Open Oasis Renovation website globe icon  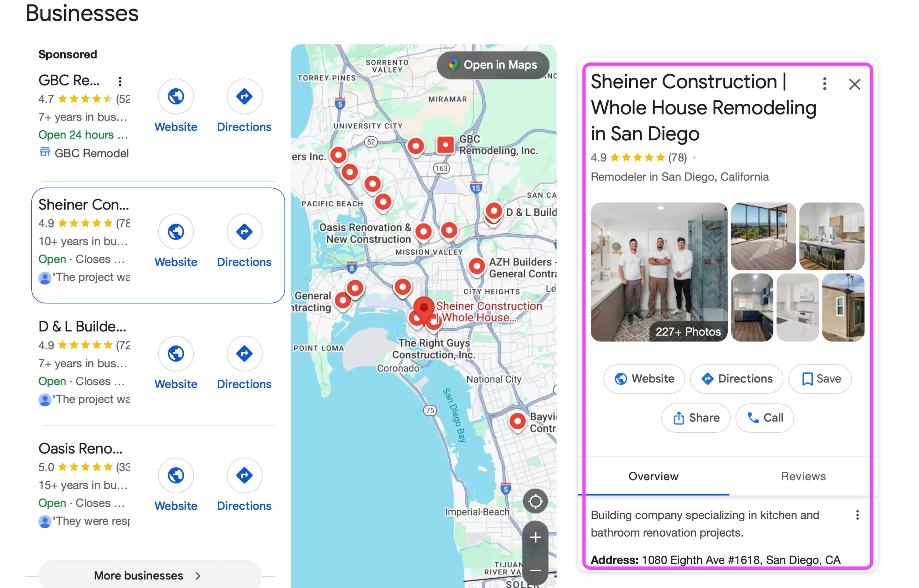176,475
